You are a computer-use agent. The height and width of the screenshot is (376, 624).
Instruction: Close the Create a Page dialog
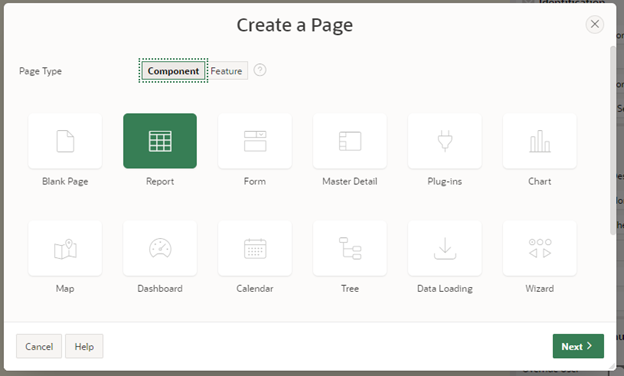tap(595, 24)
